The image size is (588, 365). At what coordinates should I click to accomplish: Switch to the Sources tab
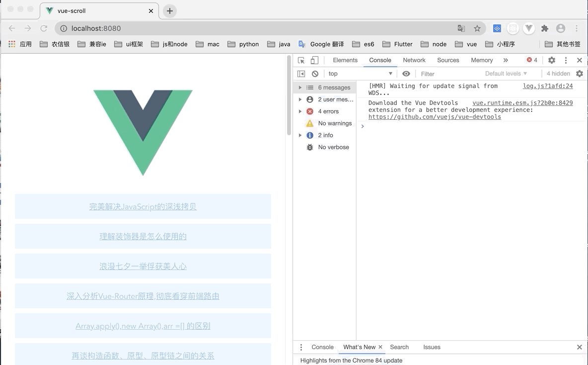(x=448, y=60)
